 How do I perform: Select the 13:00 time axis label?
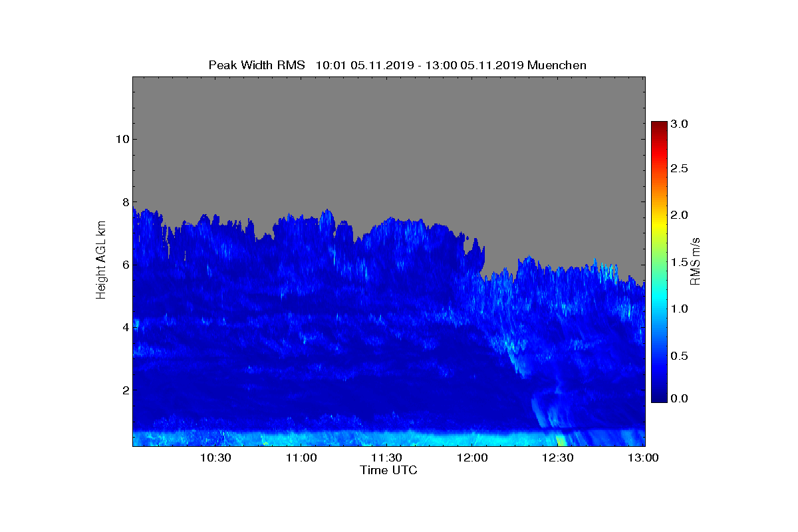[x=643, y=458]
